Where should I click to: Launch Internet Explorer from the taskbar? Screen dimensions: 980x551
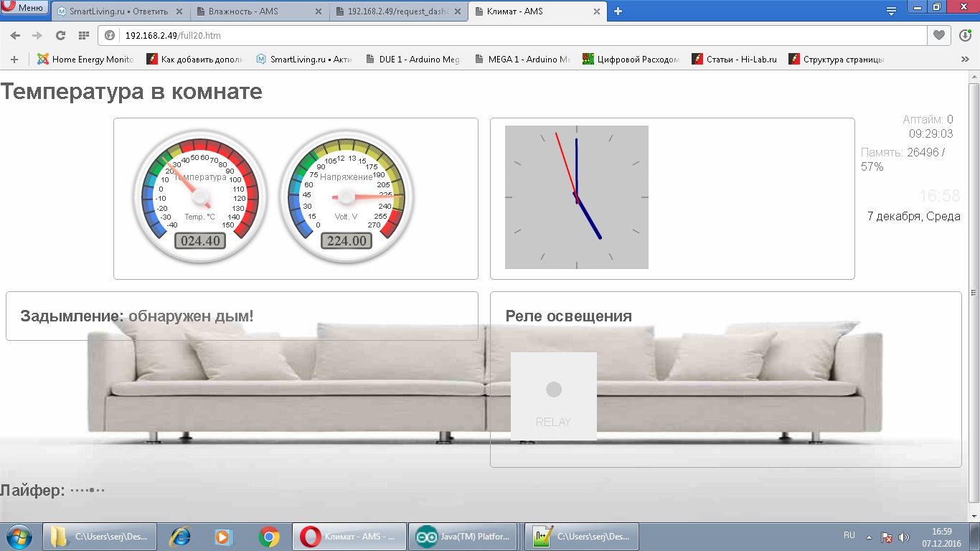(179, 537)
